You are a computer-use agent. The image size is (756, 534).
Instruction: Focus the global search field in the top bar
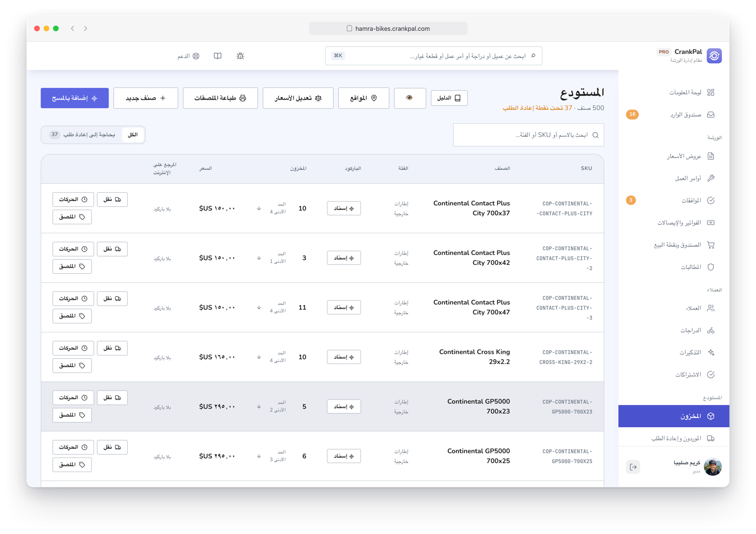click(434, 56)
